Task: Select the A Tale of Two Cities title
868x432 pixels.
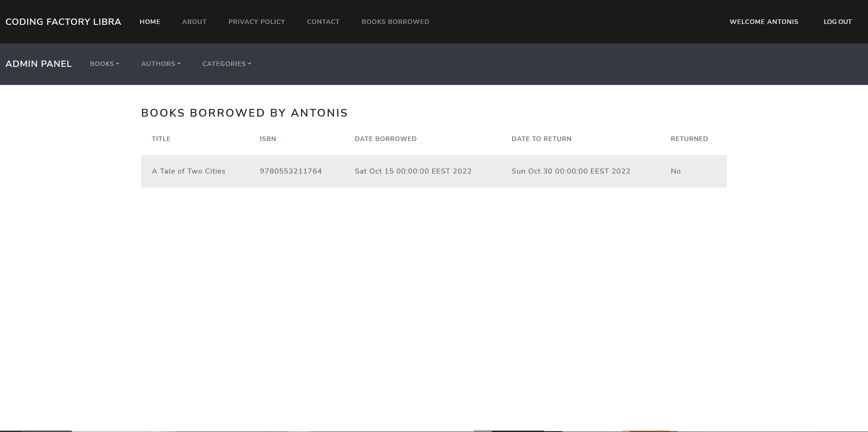Action: click(x=189, y=171)
